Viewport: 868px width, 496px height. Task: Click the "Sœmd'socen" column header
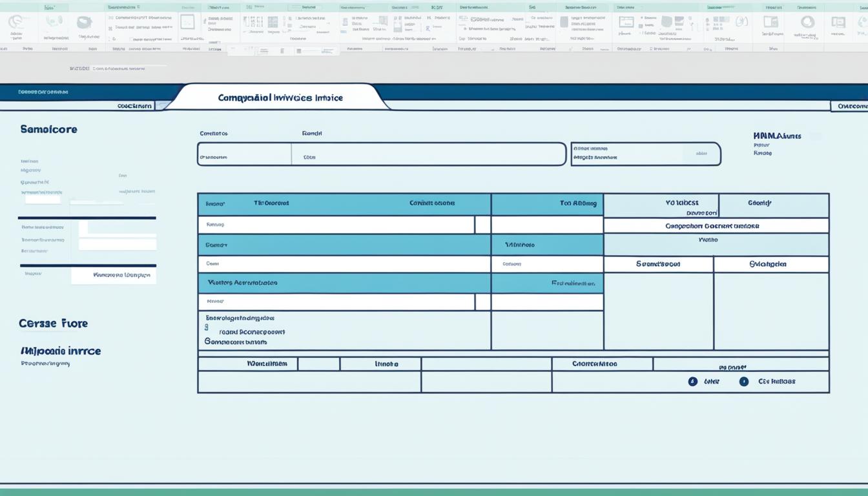click(x=658, y=264)
